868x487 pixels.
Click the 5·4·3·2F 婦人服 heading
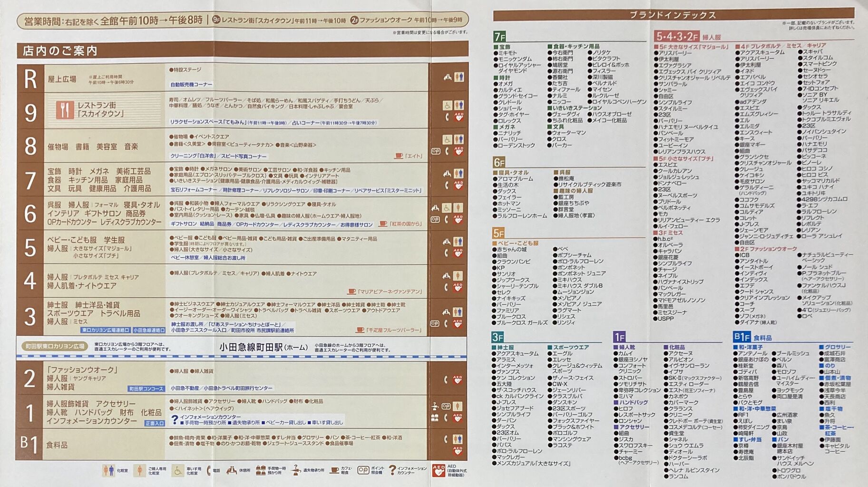point(688,36)
